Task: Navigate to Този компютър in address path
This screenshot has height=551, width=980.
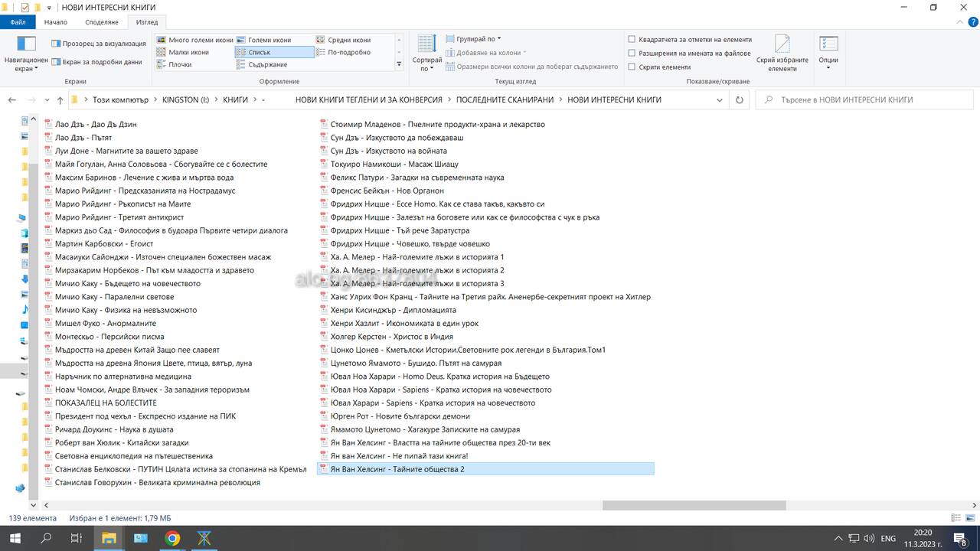Action: coord(120,99)
